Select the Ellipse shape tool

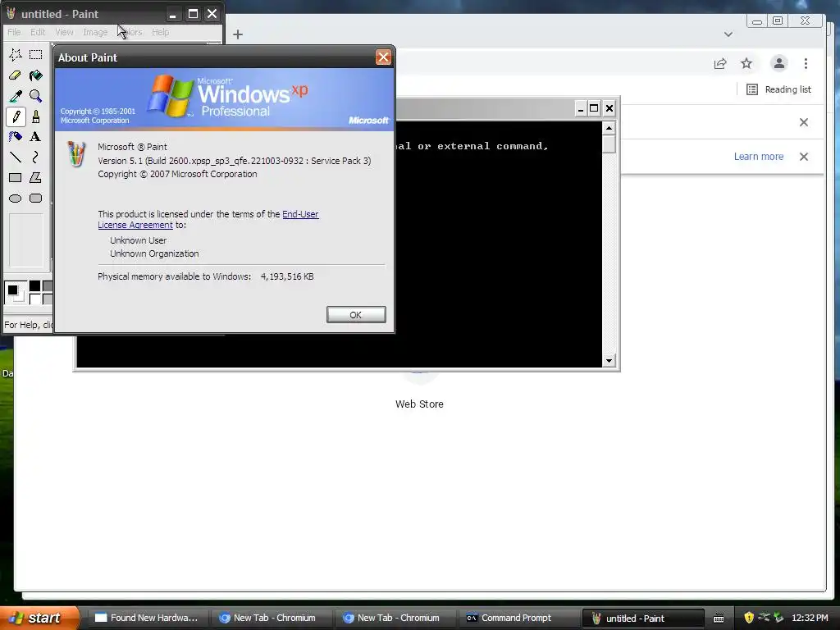(15, 199)
